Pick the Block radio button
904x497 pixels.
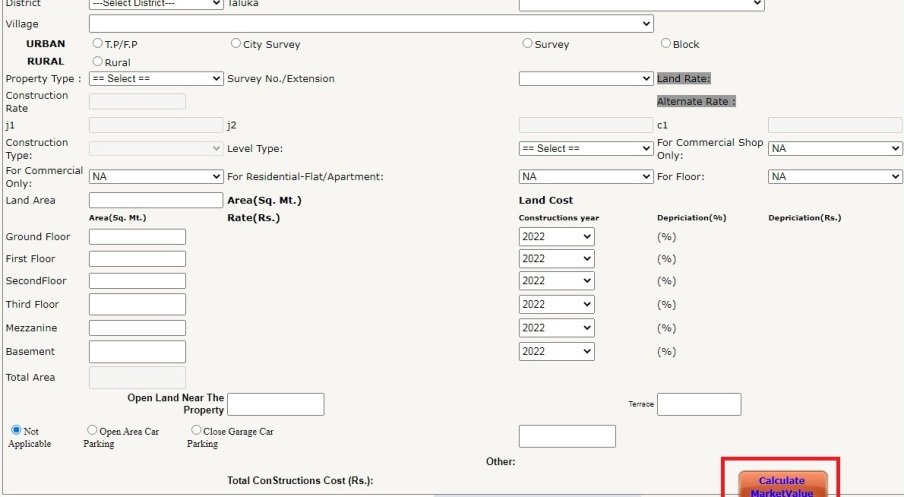665,43
